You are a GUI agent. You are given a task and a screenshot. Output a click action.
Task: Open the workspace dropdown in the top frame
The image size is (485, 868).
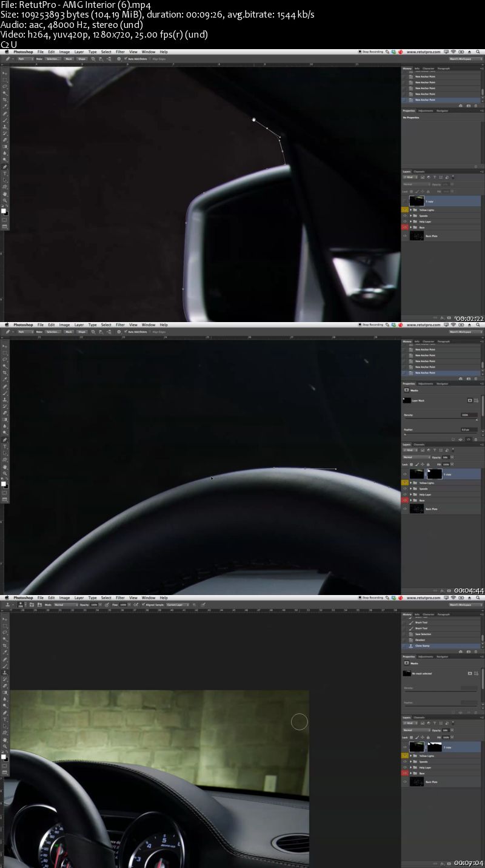point(466,59)
